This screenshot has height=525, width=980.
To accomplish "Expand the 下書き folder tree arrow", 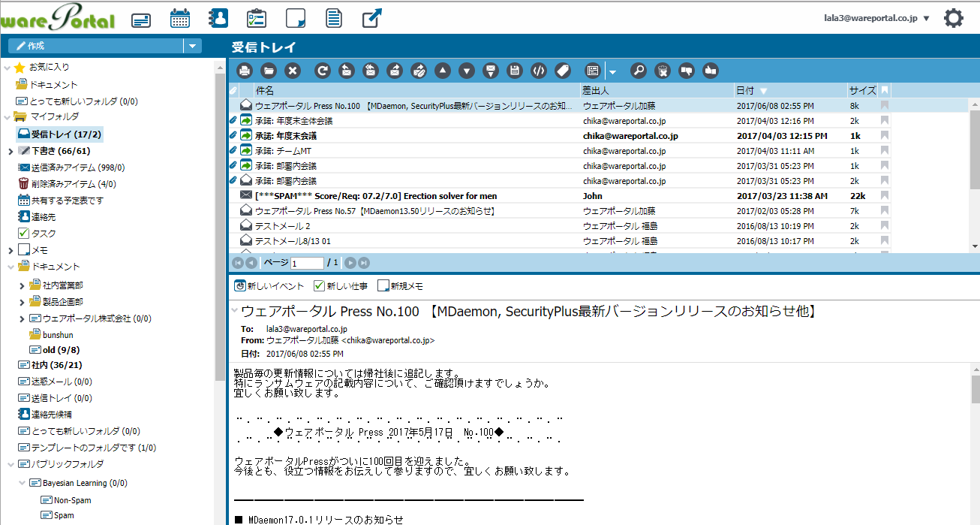I will pos(10,151).
